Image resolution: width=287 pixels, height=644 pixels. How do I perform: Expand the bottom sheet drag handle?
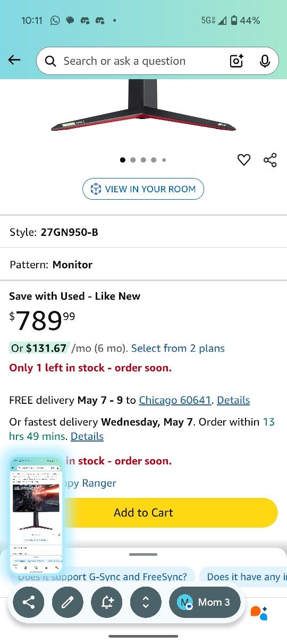tap(143, 554)
